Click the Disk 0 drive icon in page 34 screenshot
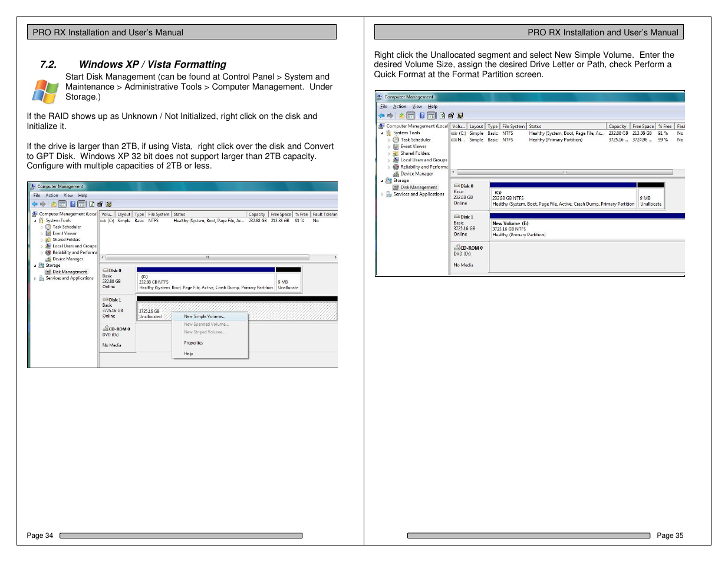 click(106, 270)
